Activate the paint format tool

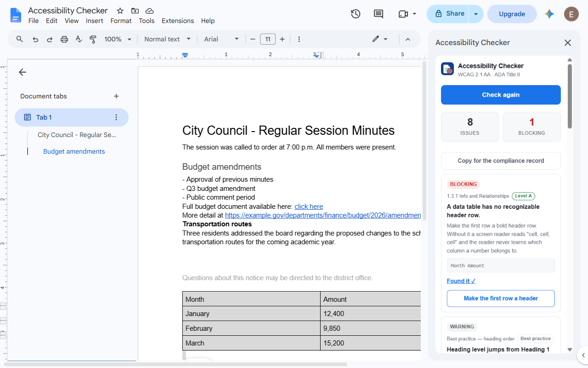click(x=93, y=39)
